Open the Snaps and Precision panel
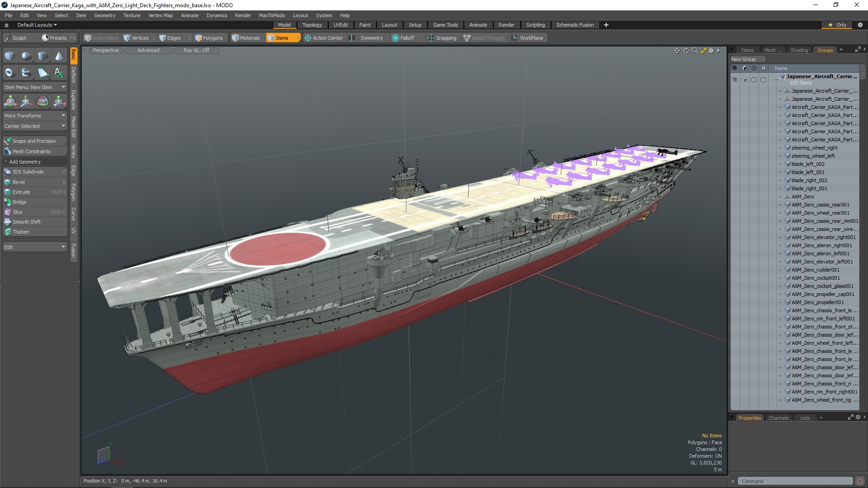The height and width of the screenshot is (488, 868). click(34, 141)
